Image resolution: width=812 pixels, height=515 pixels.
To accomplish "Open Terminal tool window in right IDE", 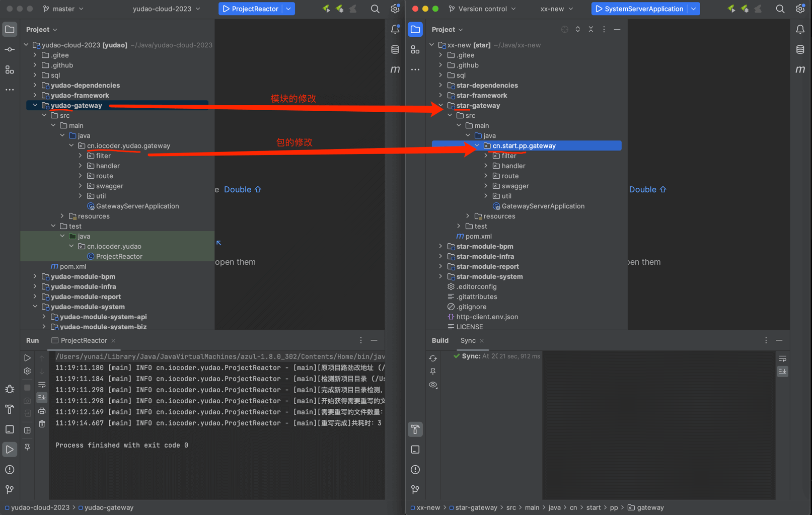I will click(415, 450).
